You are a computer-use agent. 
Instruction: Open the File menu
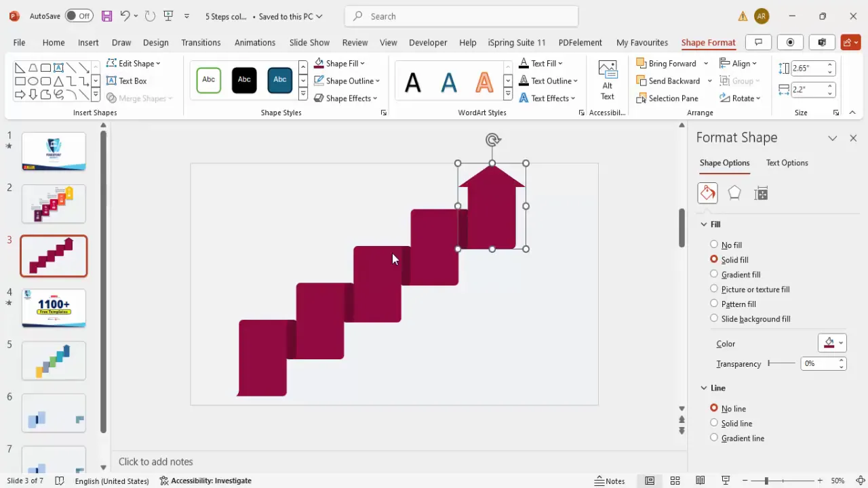click(19, 42)
